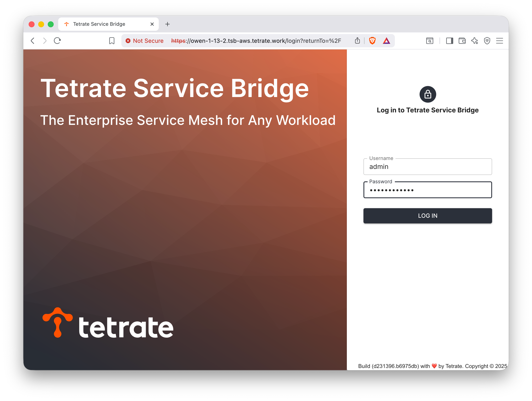Screen dimensions: 532x401
Task: Select the Tetrate Service Bridge tab
Action: [x=108, y=24]
